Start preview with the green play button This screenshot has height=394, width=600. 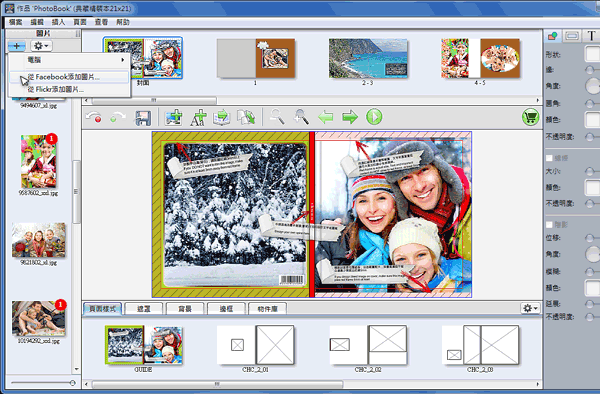coord(374,117)
